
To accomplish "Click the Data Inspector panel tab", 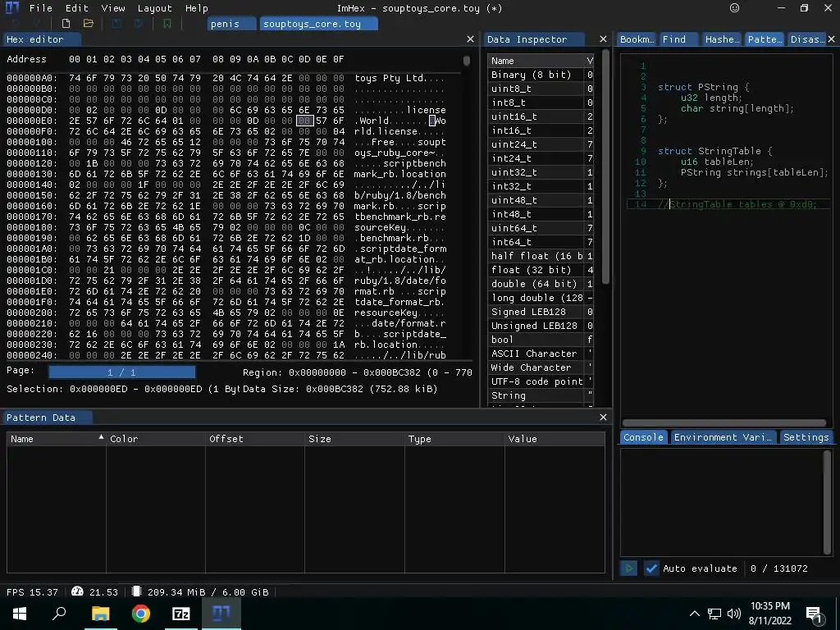I will pyautogui.click(x=533, y=39).
